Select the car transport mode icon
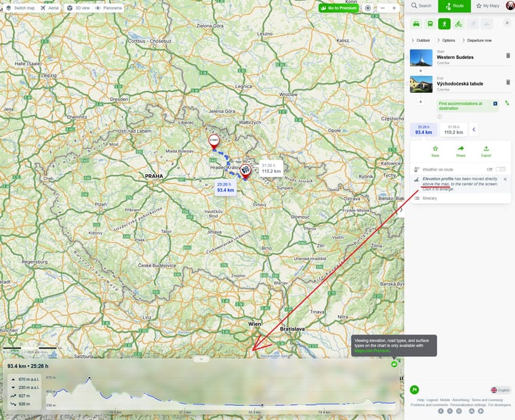This screenshot has width=515, height=420. 416,24
